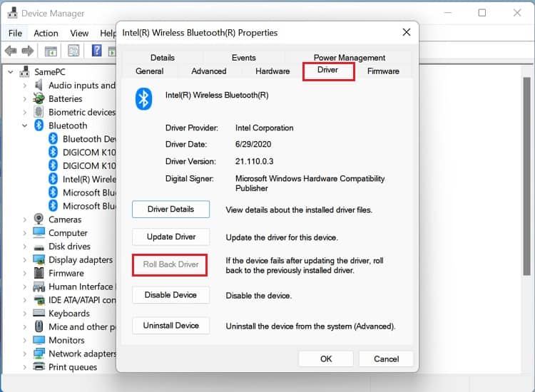
Task: Confirm with the OK button
Action: tap(326, 359)
